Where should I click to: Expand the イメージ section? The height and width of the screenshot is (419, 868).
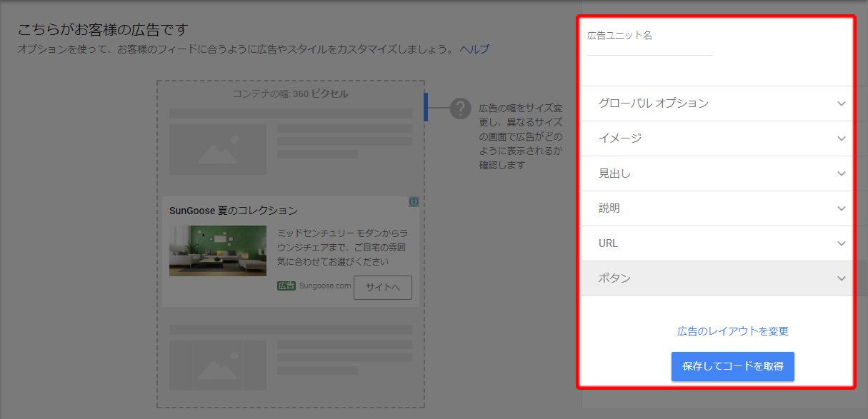click(x=717, y=138)
